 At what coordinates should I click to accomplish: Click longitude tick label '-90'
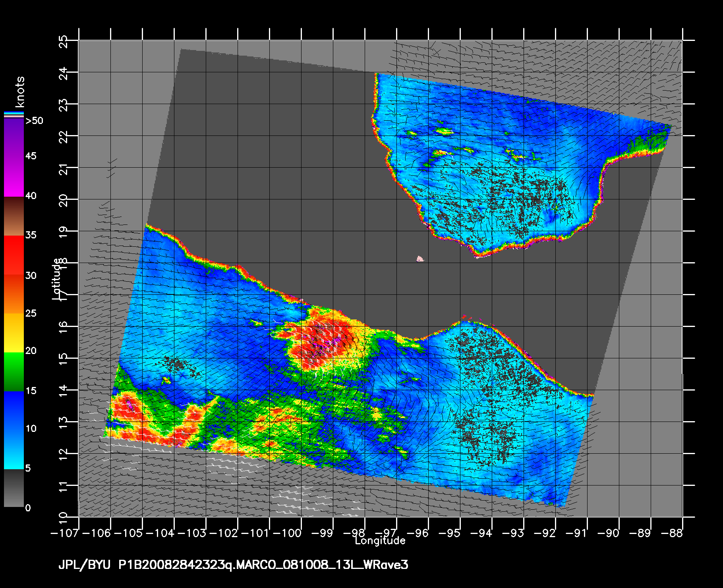pyautogui.click(x=609, y=533)
